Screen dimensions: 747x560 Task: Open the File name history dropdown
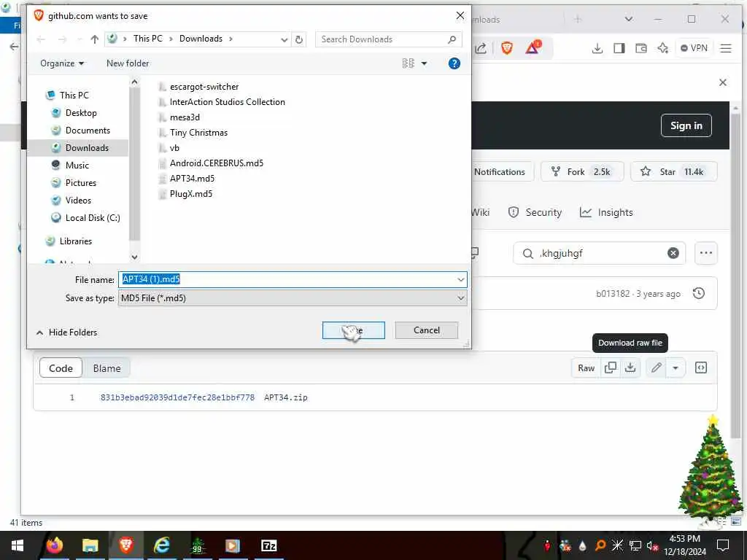(x=460, y=279)
